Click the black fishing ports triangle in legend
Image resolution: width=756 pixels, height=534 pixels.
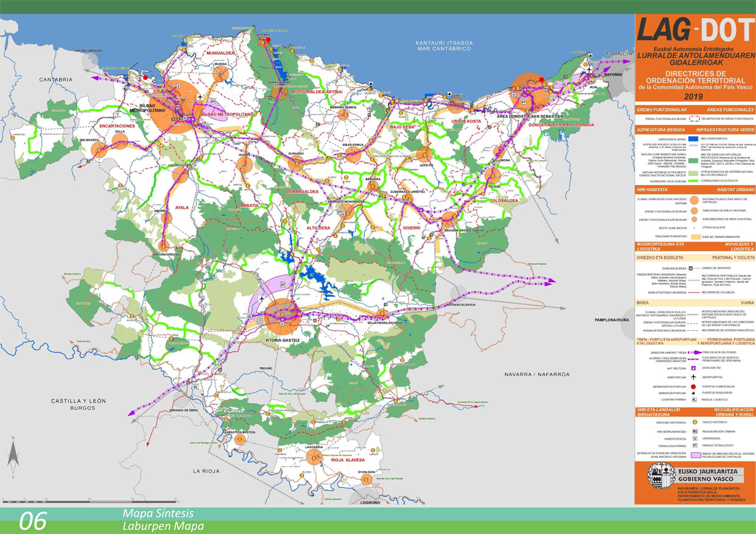[x=694, y=393]
